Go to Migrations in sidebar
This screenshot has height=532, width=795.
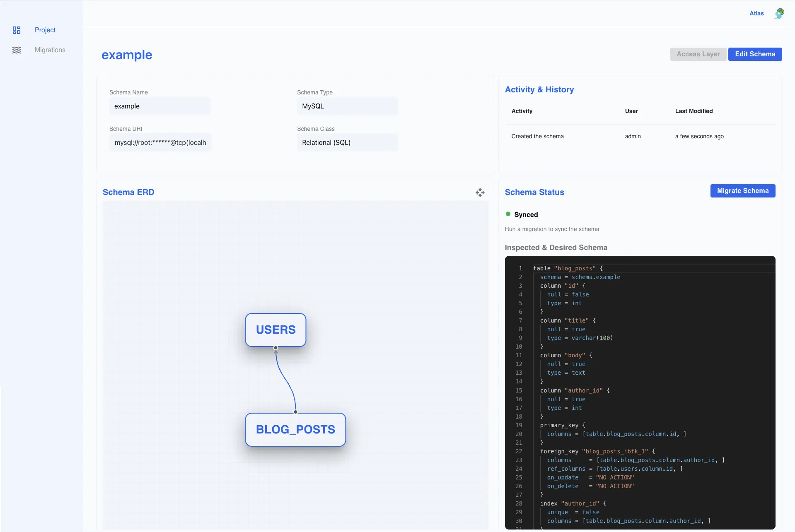[50, 50]
